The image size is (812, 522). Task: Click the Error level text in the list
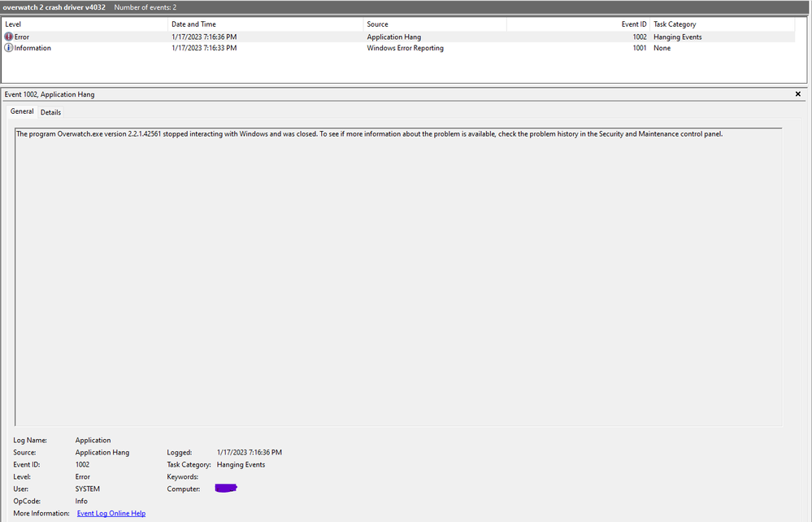click(x=22, y=37)
